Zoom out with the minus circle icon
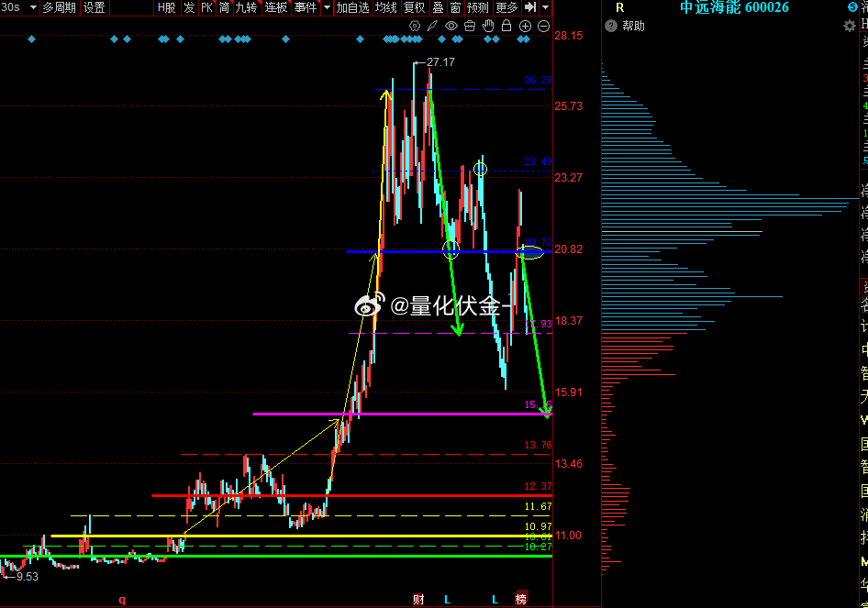Image resolution: width=868 pixels, height=608 pixels. (543, 26)
